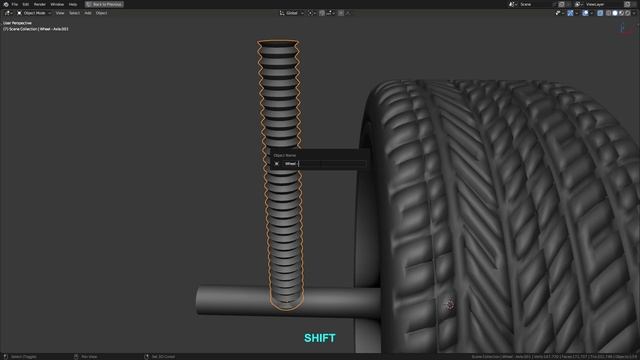Switch to rendered shading
The image size is (640, 360).
(x=628, y=13)
